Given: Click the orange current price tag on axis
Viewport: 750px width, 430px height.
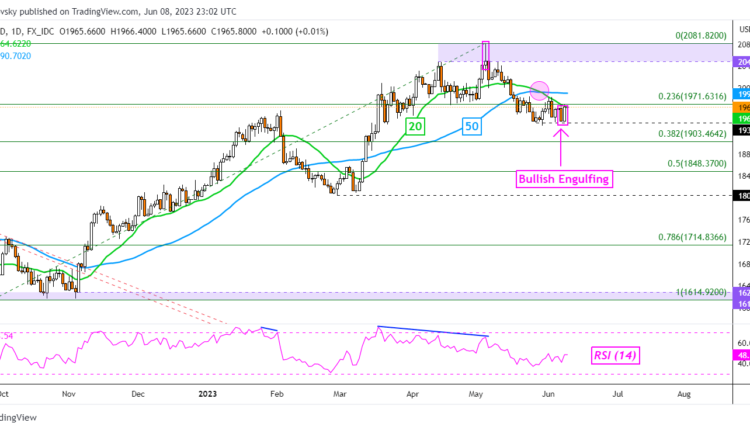Looking at the screenshot, I should (x=741, y=107).
